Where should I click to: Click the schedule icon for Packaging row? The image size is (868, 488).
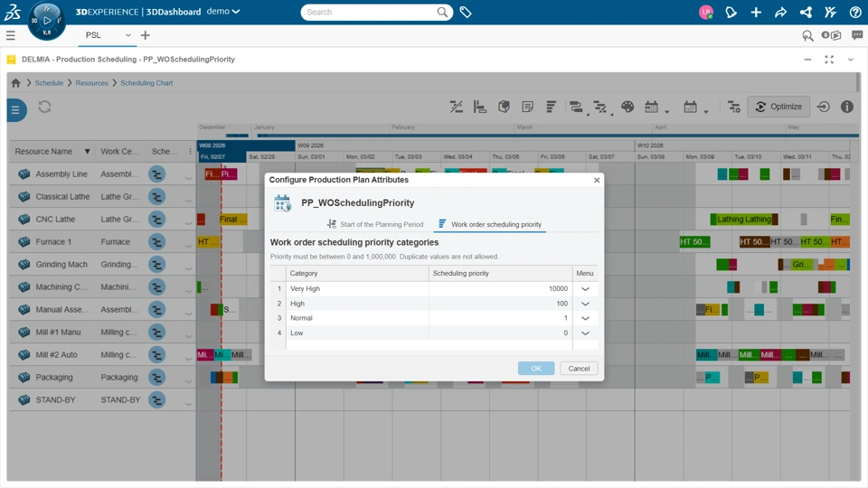156,378
